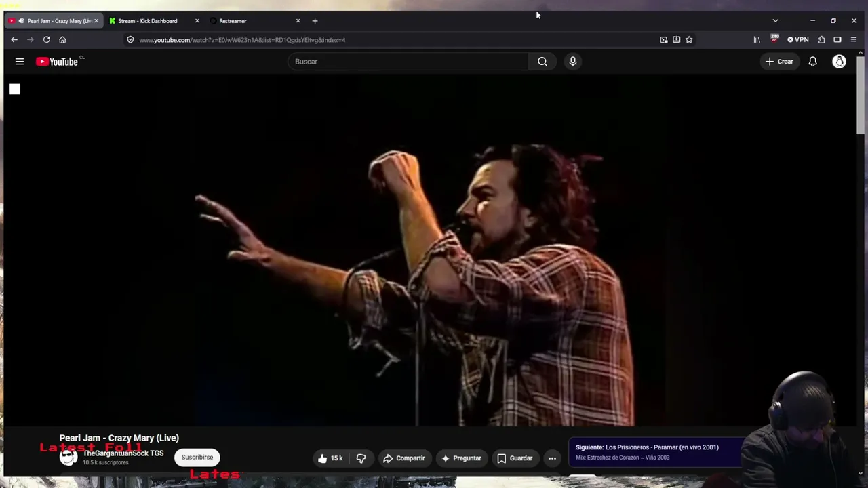The image size is (868, 488).
Task: Click the video title Pearl Jam - Crazy Mary (Live)
Action: pos(119,438)
